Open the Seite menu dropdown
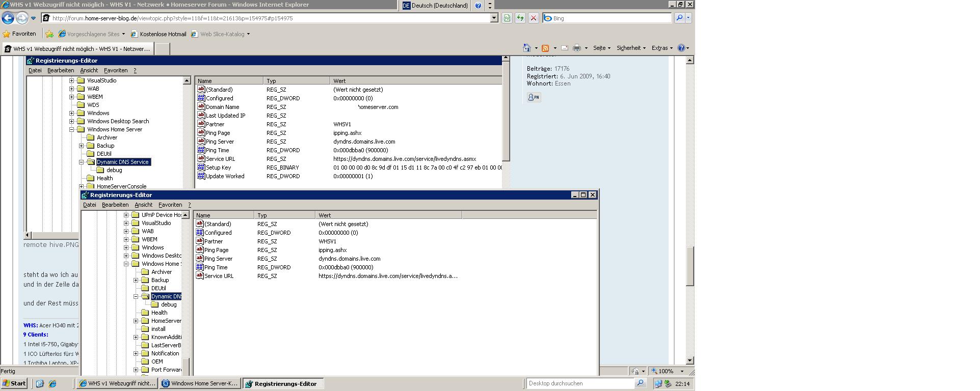The image size is (980, 391). click(x=601, y=48)
